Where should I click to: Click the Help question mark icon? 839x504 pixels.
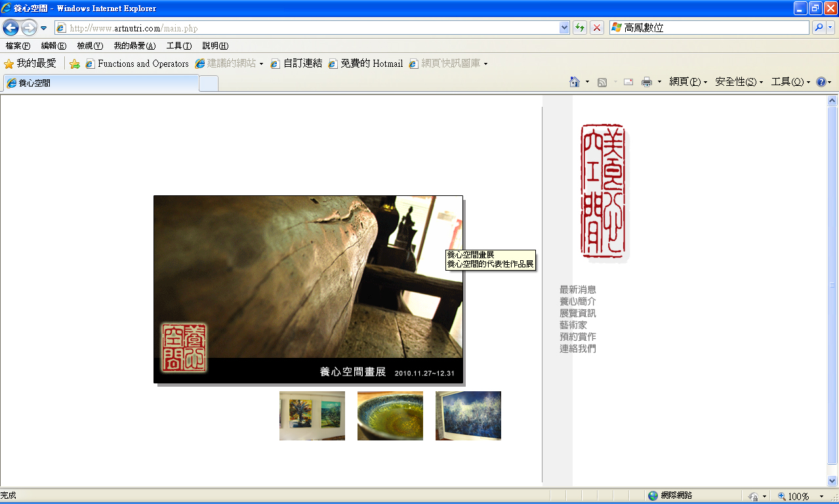(821, 82)
